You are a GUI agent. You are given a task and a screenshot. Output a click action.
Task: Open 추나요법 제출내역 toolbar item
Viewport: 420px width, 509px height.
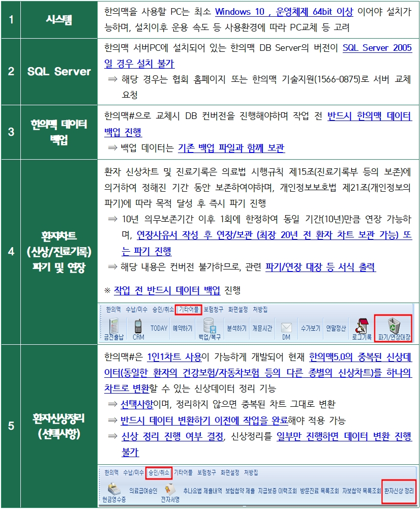[x=202, y=491]
